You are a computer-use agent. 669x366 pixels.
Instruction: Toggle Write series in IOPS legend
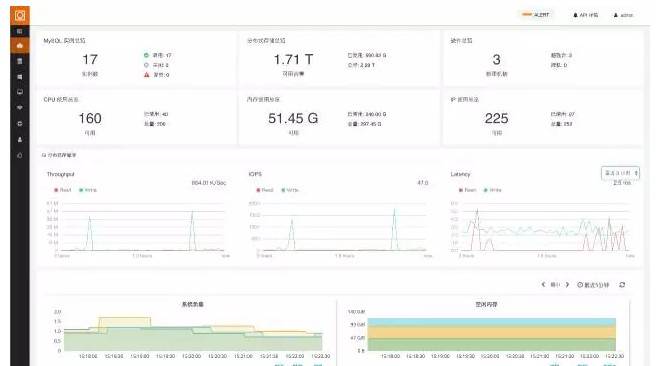pos(290,190)
